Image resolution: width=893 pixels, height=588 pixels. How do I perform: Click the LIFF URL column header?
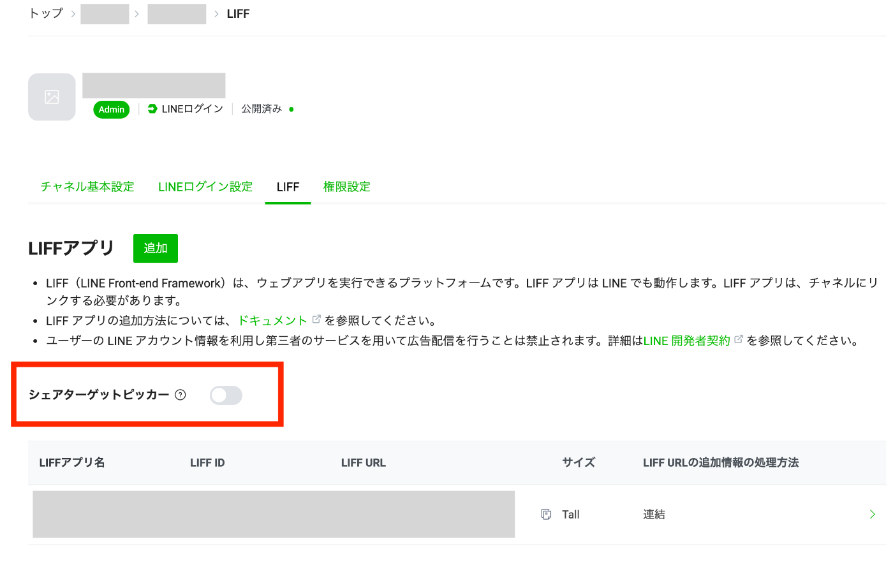coord(364,463)
